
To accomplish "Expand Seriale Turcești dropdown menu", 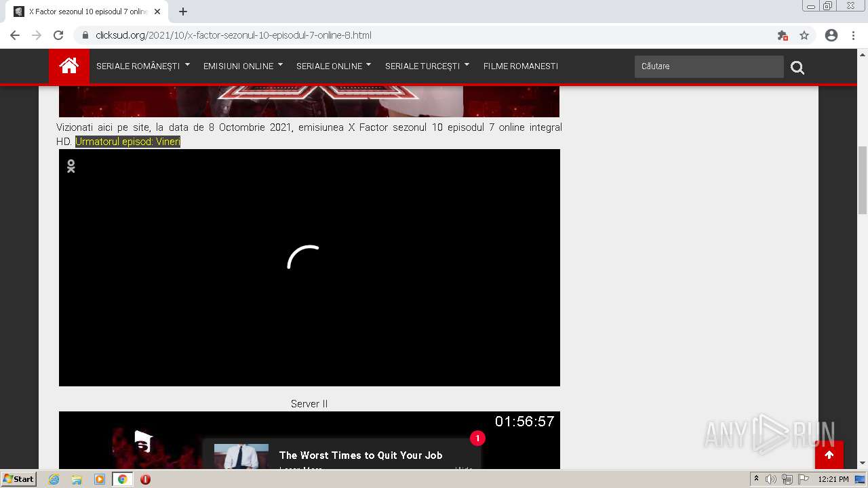I will pyautogui.click(x=427, y=66).
